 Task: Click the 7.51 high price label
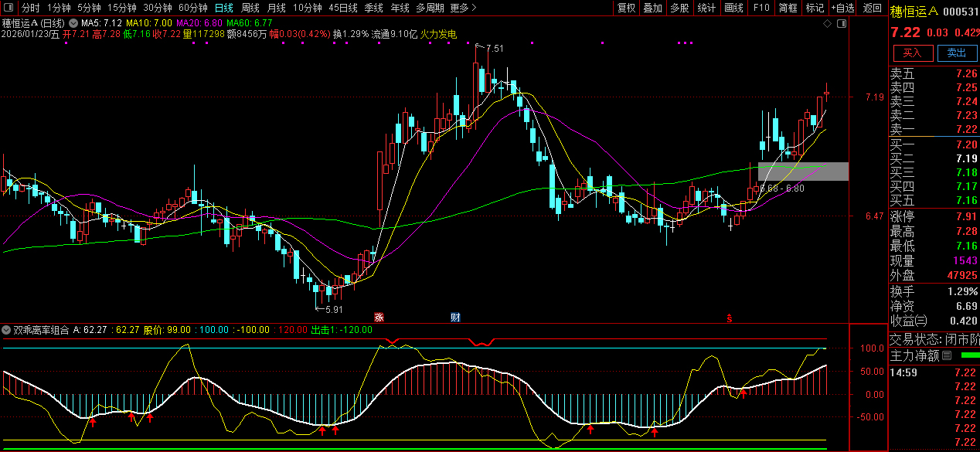point(495,49)
